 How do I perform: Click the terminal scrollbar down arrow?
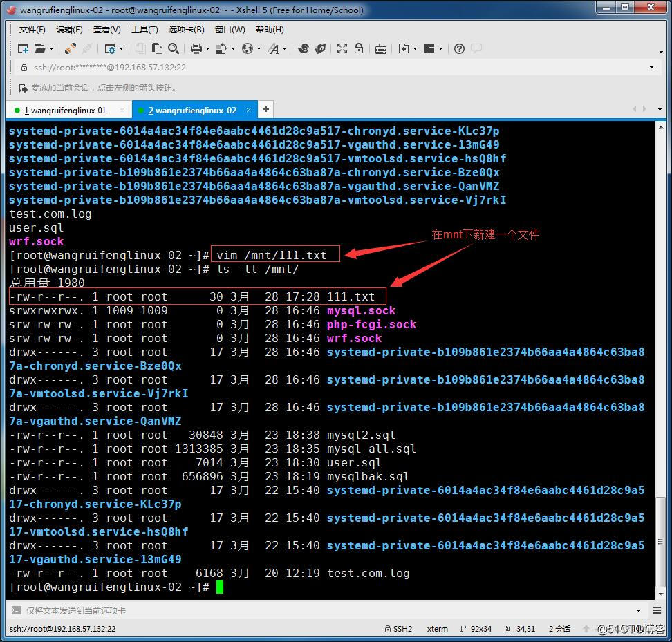(x=661, y=594)
